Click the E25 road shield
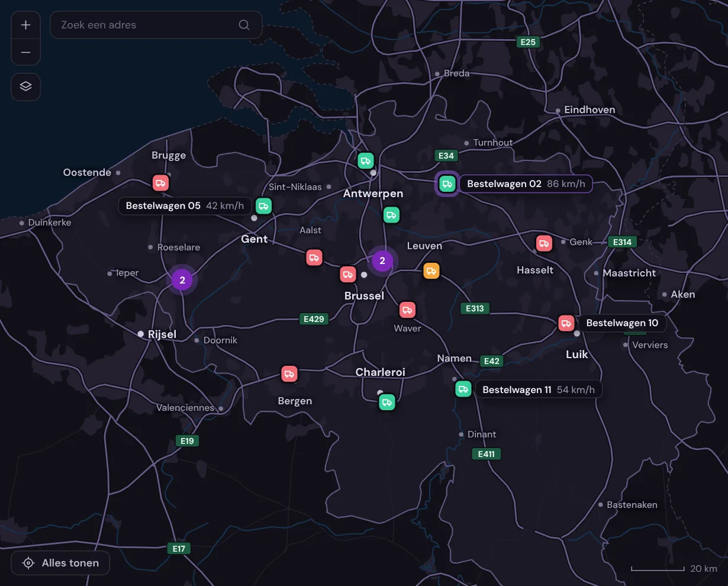The height and width of the screenshot is (586, 728). click(x=527, y=42)
